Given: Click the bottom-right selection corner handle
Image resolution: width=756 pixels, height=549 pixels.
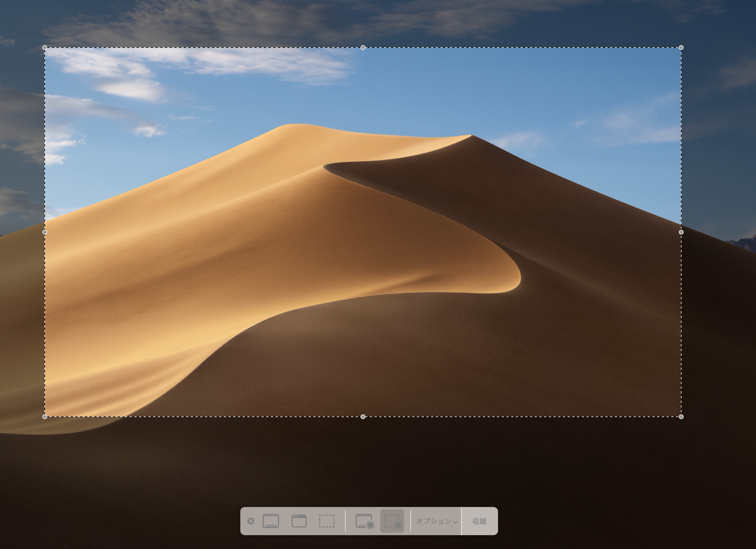Looking at the screenshot, I should click(681, 417).
